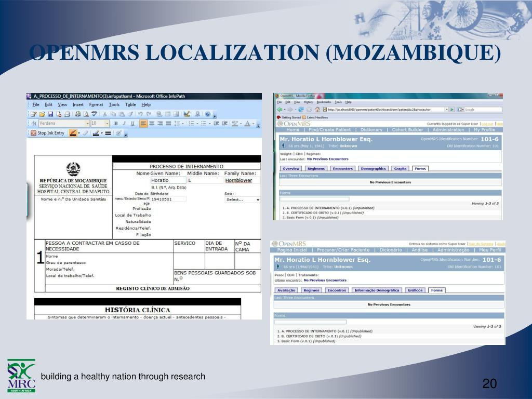The image size is (532, 399).
Task: Expand the ink toolbar options arrow
Action: coord(126,136)
